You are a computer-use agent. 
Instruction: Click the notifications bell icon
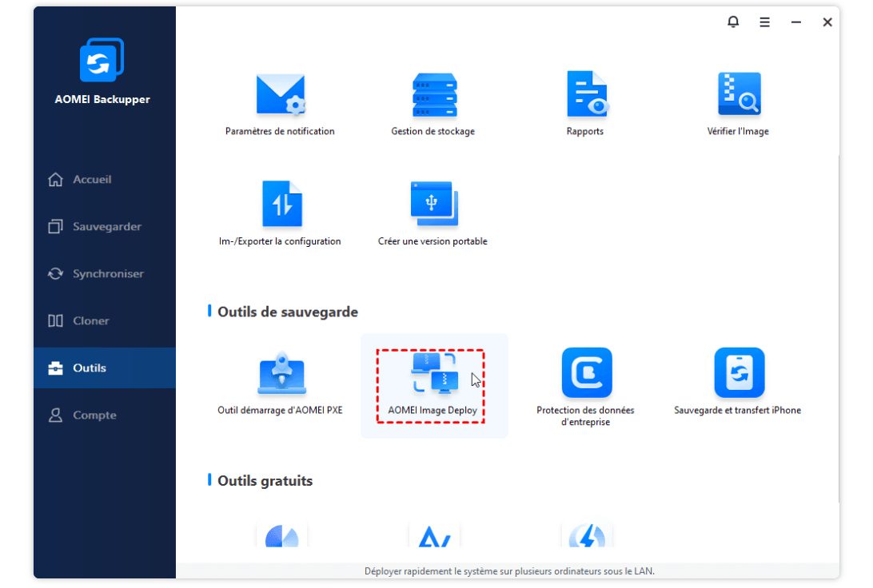[733, 22]
